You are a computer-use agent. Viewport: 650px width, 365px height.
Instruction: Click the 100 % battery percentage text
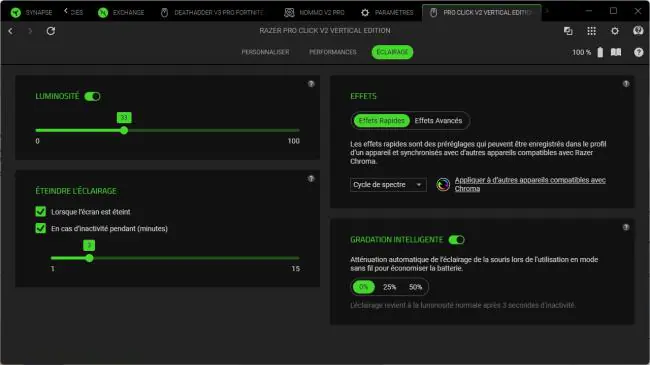(582, 52)
